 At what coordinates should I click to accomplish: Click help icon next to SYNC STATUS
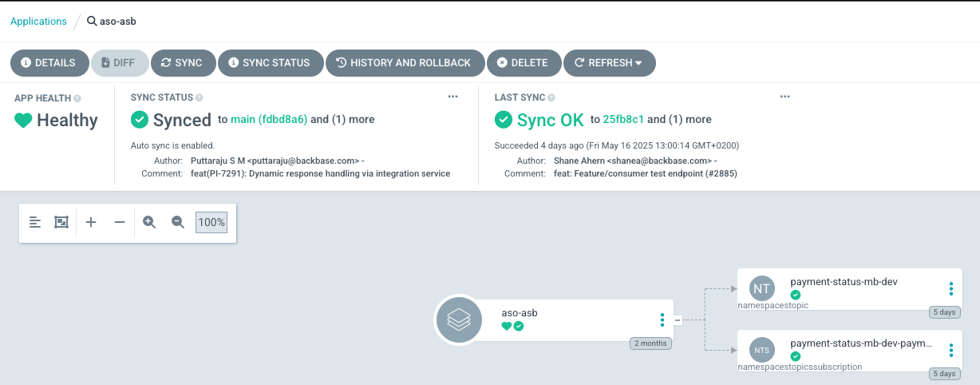click(200, 97)
